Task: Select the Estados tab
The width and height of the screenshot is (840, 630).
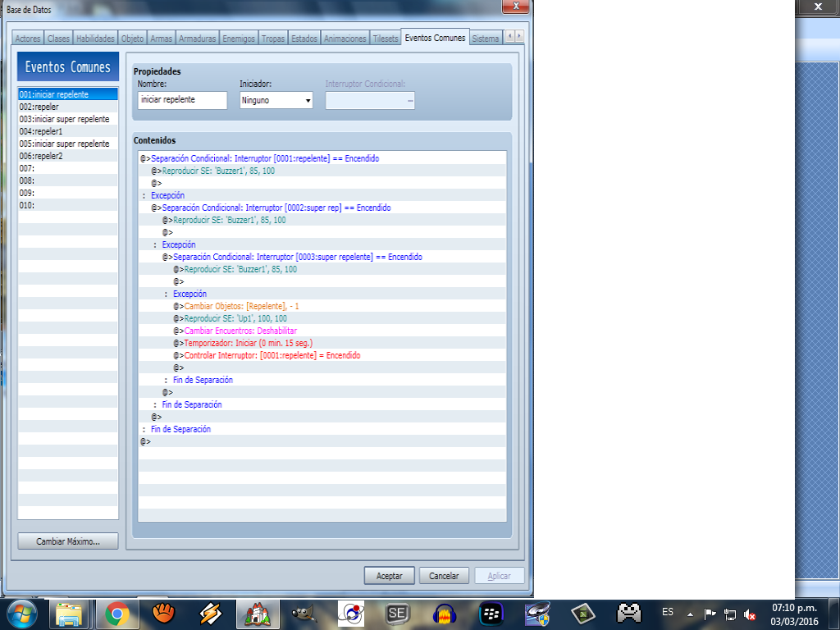Action: (x=304, y=39)
